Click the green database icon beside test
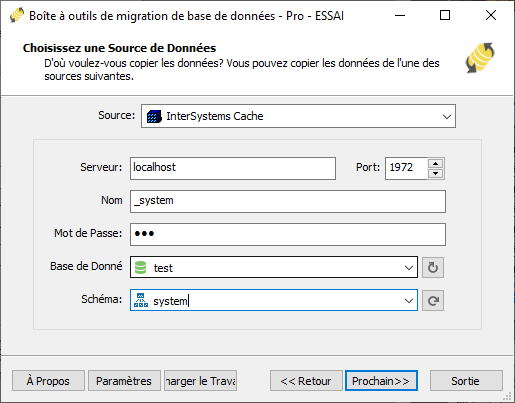Image resolution: width=515 pixels, height=403 pixels. pos(140,268)
